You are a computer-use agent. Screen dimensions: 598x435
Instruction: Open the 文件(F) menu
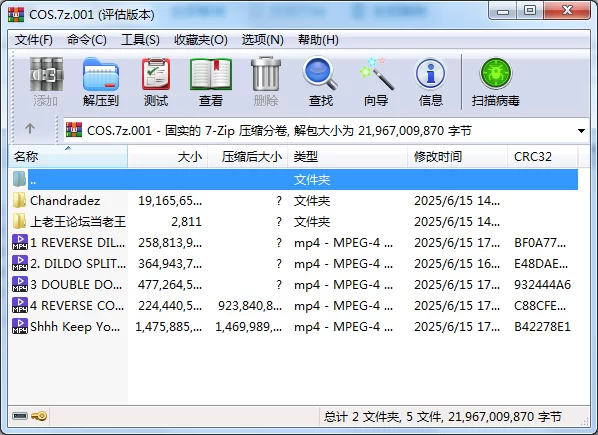click(x=34, y=40)
